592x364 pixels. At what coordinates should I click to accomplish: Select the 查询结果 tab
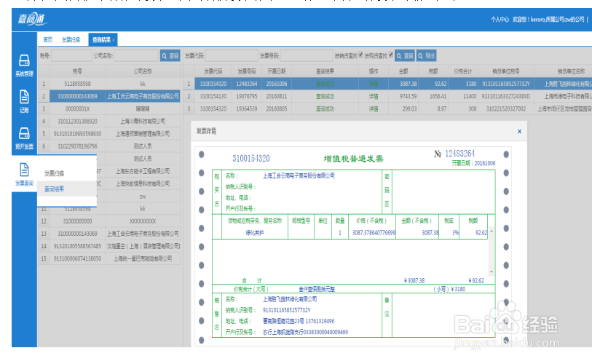101,39
